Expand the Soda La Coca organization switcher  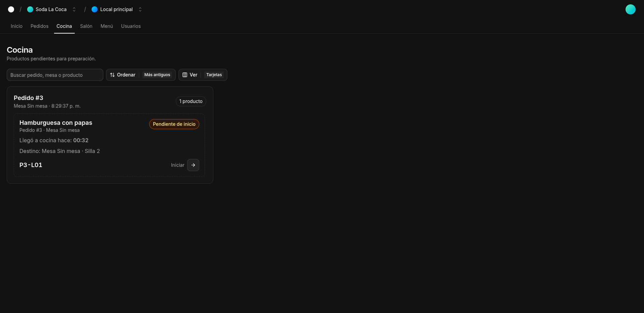74,9
